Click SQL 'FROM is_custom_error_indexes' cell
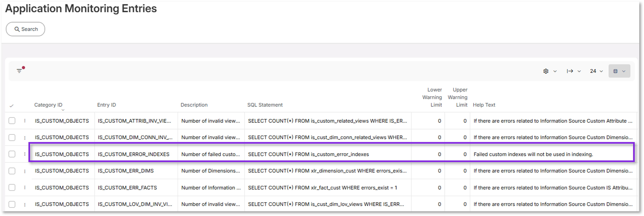Image resolution: width=644 pixels, height=216 pixels. pyautogui.click(x=308, y=154)
